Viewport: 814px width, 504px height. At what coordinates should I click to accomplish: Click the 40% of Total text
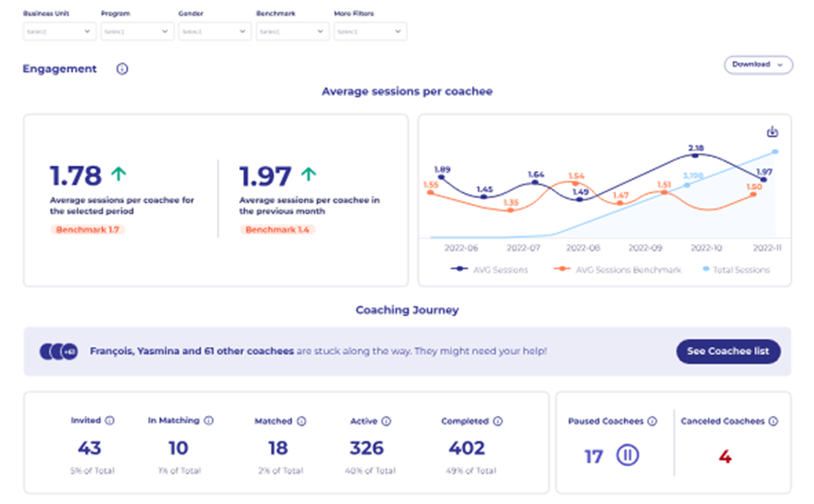click(370, 471)
